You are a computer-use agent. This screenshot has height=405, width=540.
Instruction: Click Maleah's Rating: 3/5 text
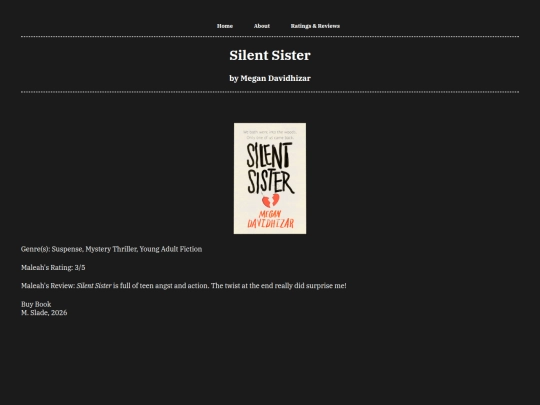coord(53,268)
